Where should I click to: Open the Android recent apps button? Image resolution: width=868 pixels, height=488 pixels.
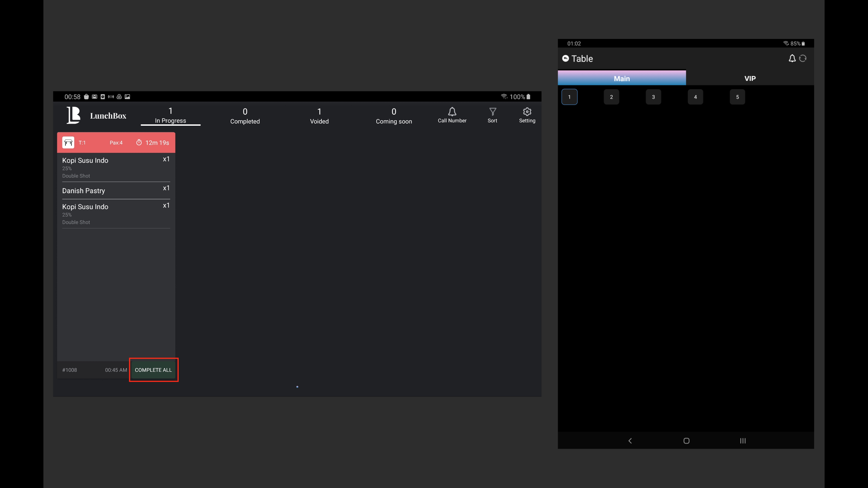coord(743,441)
